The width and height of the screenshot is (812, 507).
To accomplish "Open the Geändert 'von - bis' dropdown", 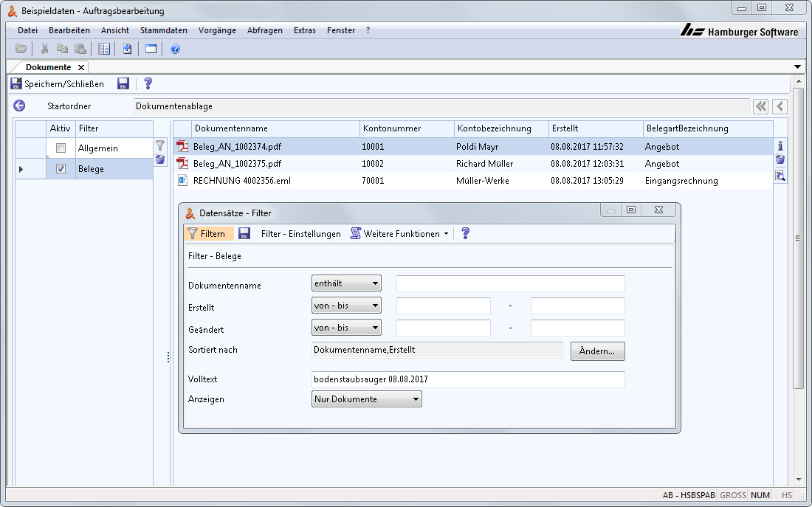I will pyautogui.click(x=346, y=328).
